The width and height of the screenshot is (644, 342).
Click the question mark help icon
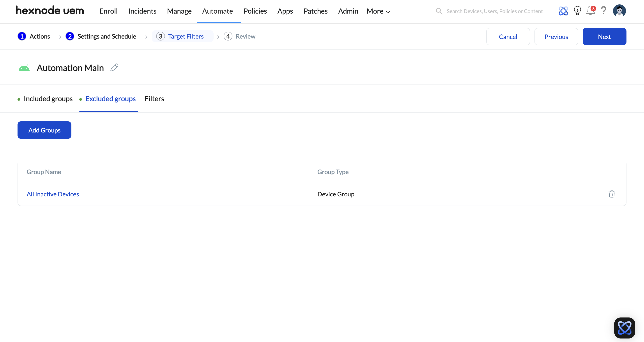pyautogui.click(x=603, y=11)
